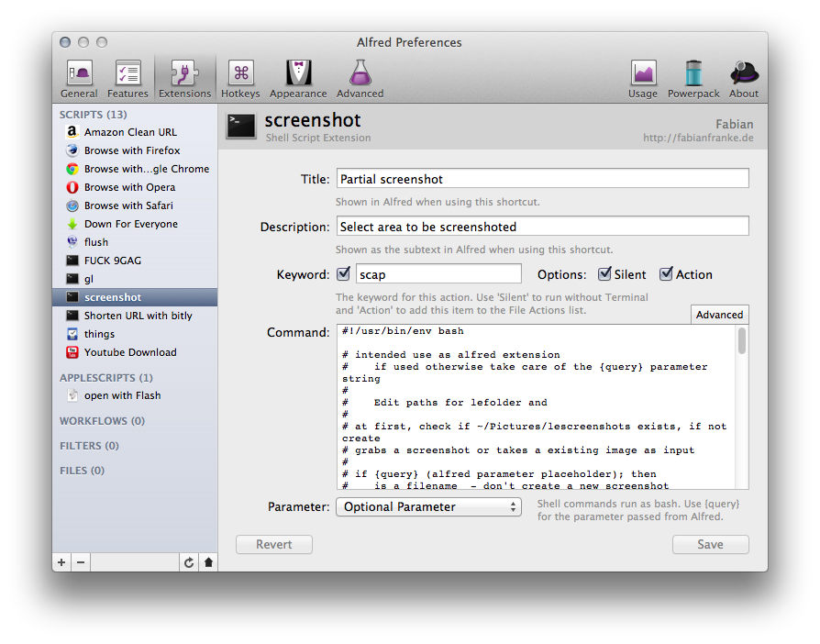The width and height of the screenshot is (820, 644).
Task: Open the Hotkeys command-key icon
Action: 240,72
